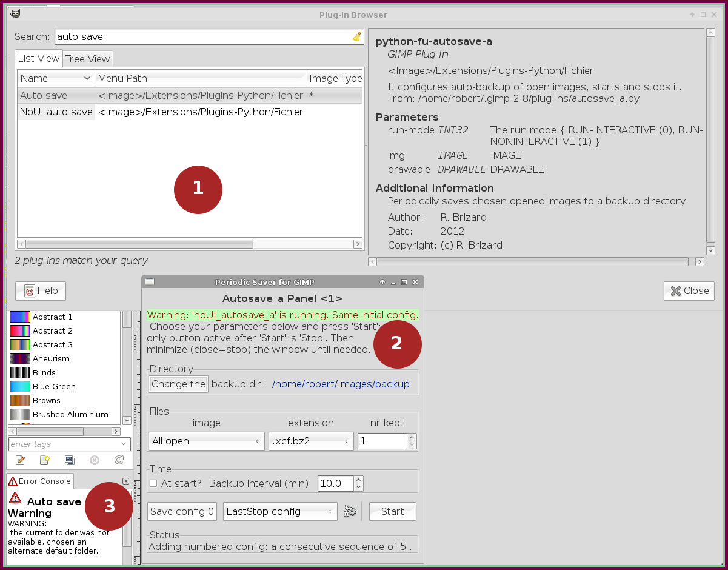Click the Menu Path column header
The width and height of the screenshot is (728, 570).
tap(200, 78)
